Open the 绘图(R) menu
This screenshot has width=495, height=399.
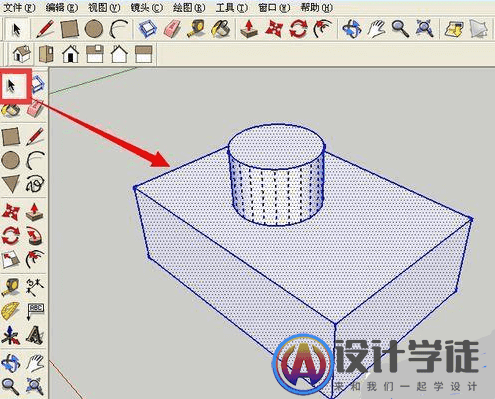coord(189,7)
